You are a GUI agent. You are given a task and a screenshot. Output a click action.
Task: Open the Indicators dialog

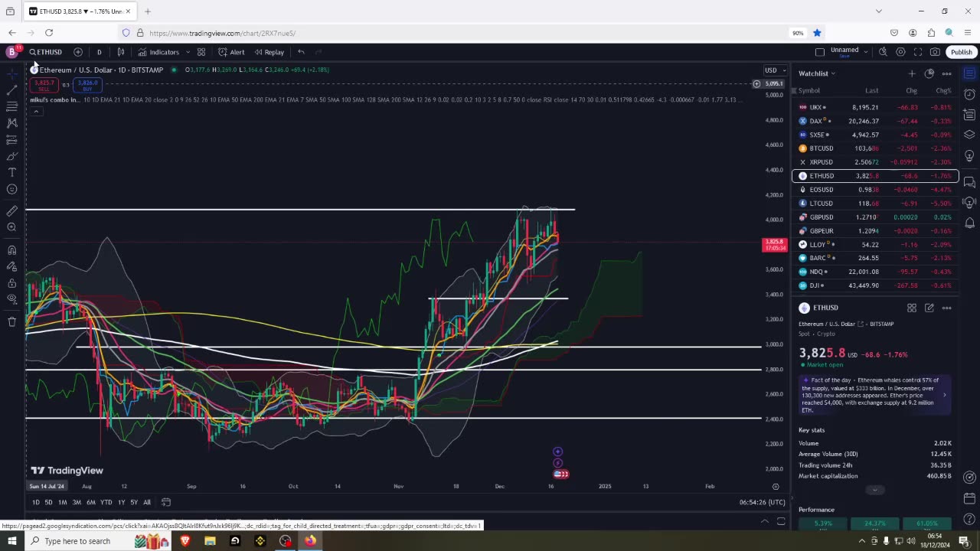(x=158, y=52)
